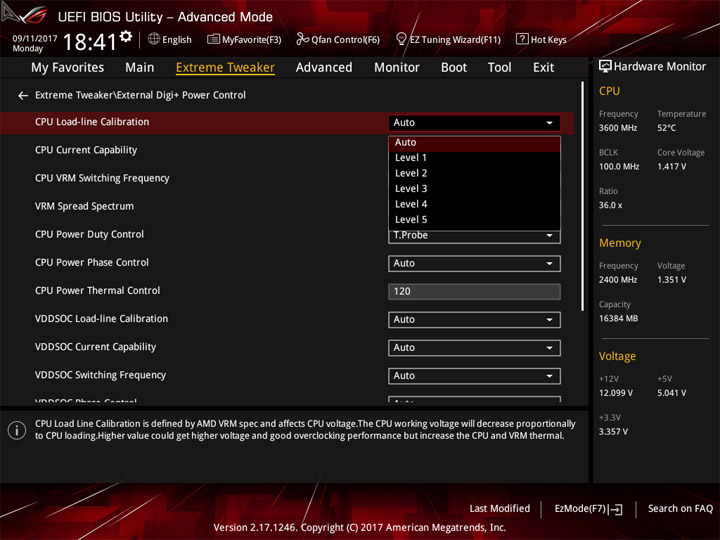Click the 18:41 clock display
The width and height of the screenshot is (720, 540).
click(x=90, y=42)
